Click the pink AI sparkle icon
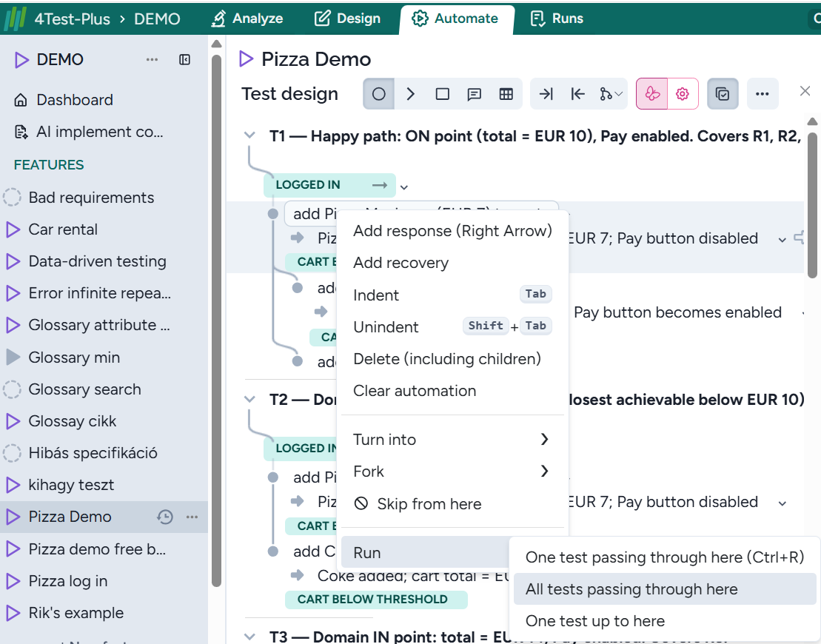The image size is (821, 644). click(x=652, y=94)
